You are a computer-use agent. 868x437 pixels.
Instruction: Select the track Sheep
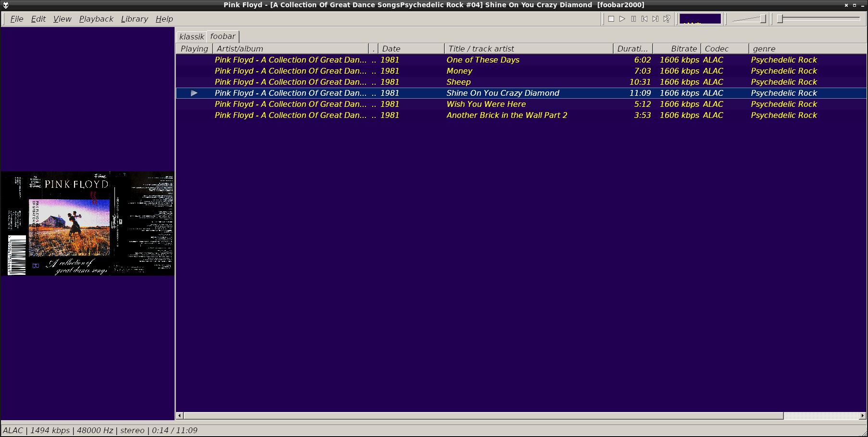pyautogui.click(x=521, y=82)
